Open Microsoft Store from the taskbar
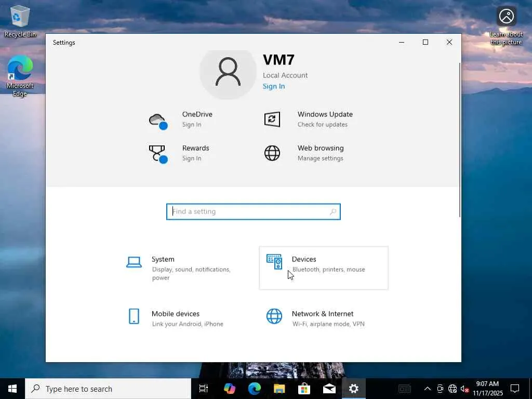This screenshot has height=399, width=532. tap(304, 389)
